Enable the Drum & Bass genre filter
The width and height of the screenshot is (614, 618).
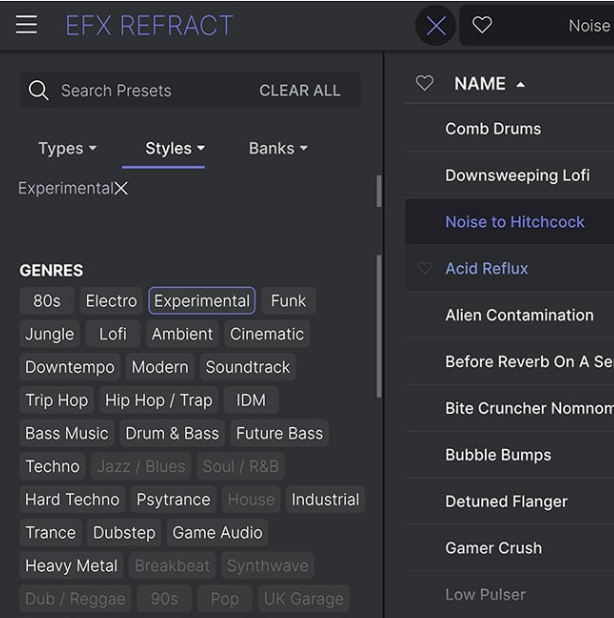172,434
